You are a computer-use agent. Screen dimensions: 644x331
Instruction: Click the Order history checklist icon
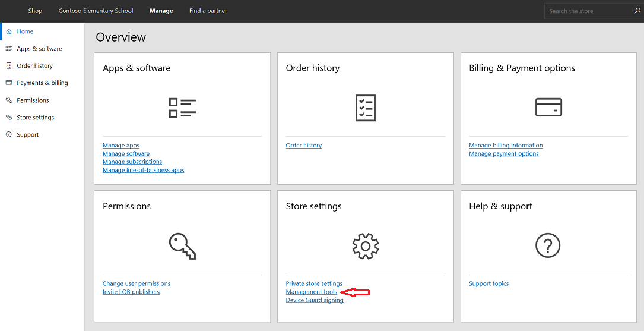point(365,108)
